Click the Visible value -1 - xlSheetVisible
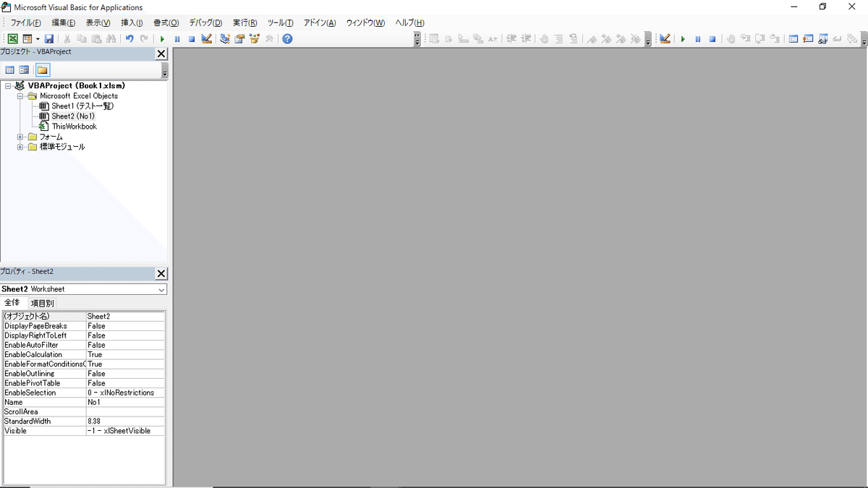Viewport: 868px width, 488px height. pyautogui.click(x=125, y=430)
